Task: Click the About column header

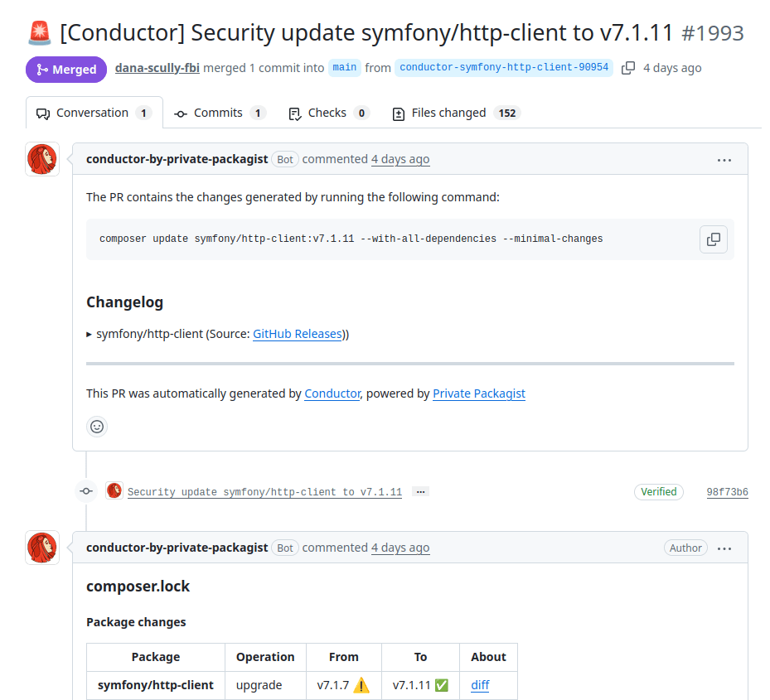Action: (x=489, y=657)
